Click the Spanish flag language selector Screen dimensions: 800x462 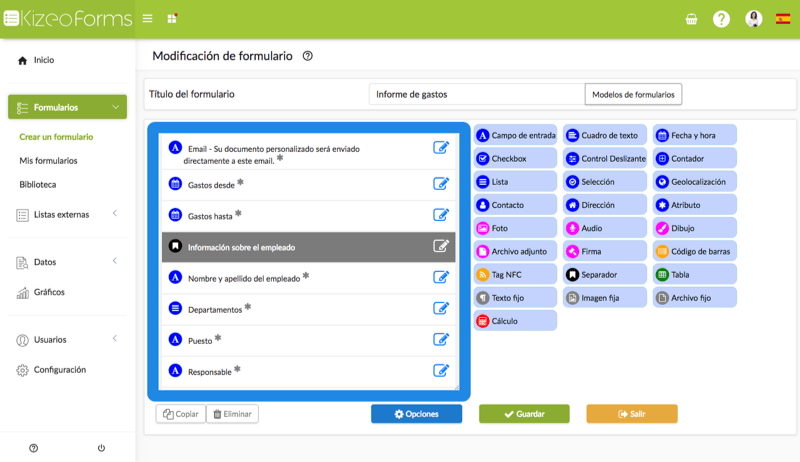(783, 19)
